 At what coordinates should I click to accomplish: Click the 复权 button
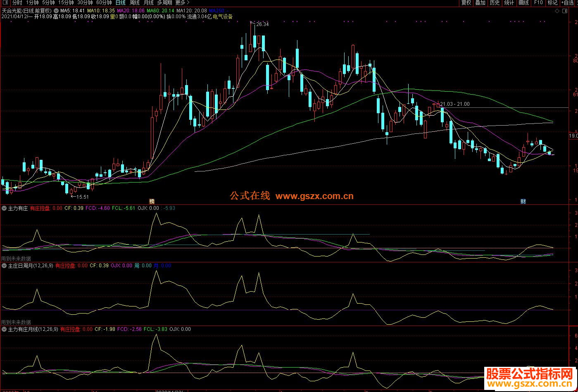(x=466, y=2)
